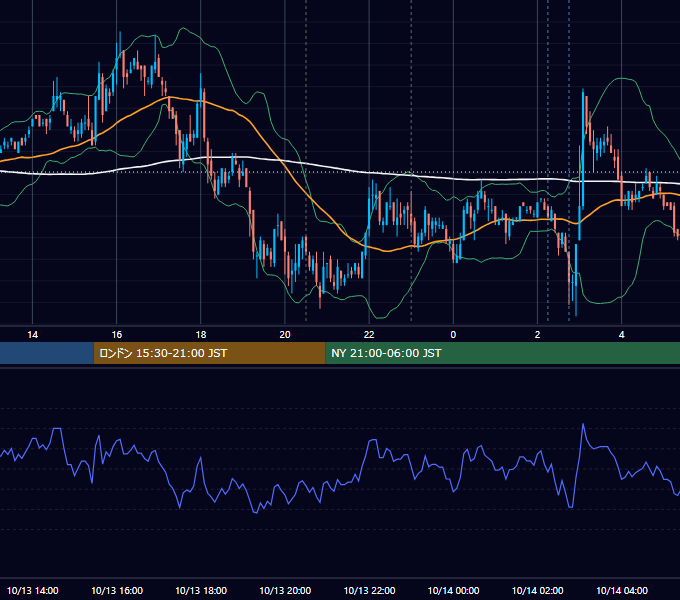This screenshot has width=680, height=600.
Task: Click the 10/14 02:00 date label
Action: coord(537,590)
